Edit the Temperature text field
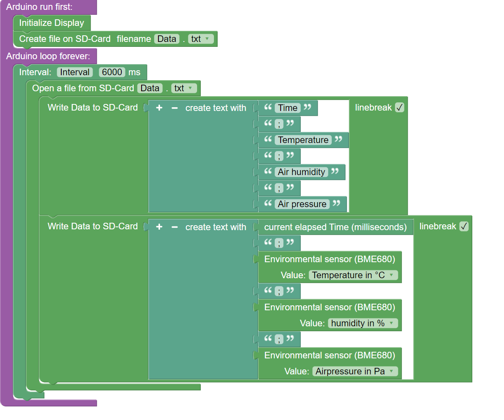 tap(303, 140)
